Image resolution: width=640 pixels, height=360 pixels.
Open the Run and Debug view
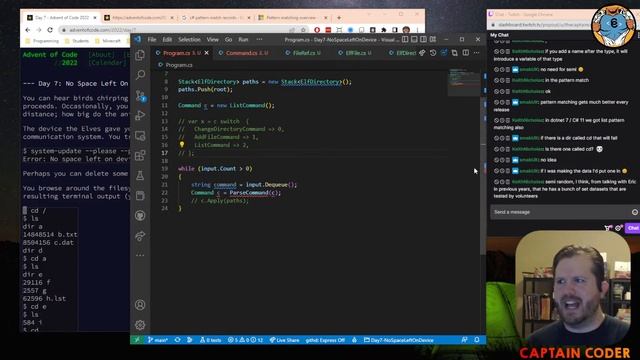click(140, 116)
